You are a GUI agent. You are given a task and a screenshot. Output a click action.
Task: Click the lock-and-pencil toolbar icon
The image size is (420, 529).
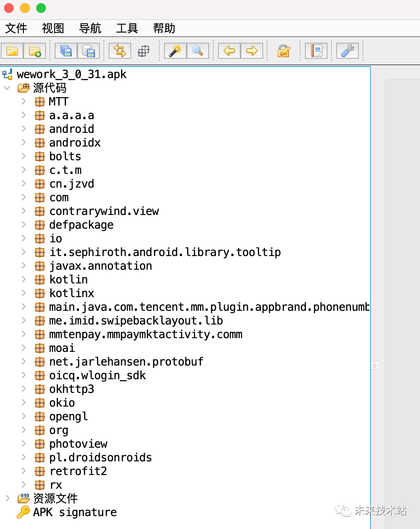[284, 51]
